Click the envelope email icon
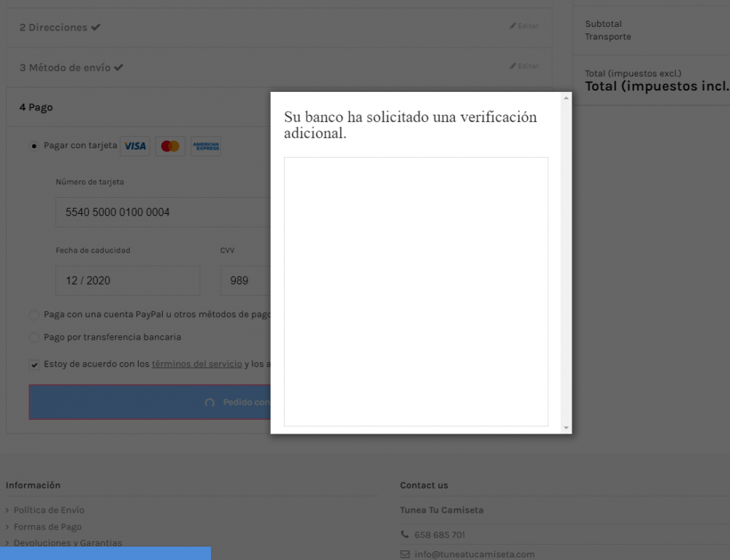Screen dimensions: 730x560 point(405,554)
